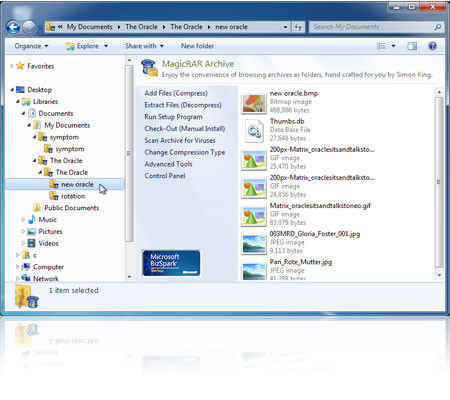Open the Organize dropdown menu
450x400 pixels.
coord(31,46)
